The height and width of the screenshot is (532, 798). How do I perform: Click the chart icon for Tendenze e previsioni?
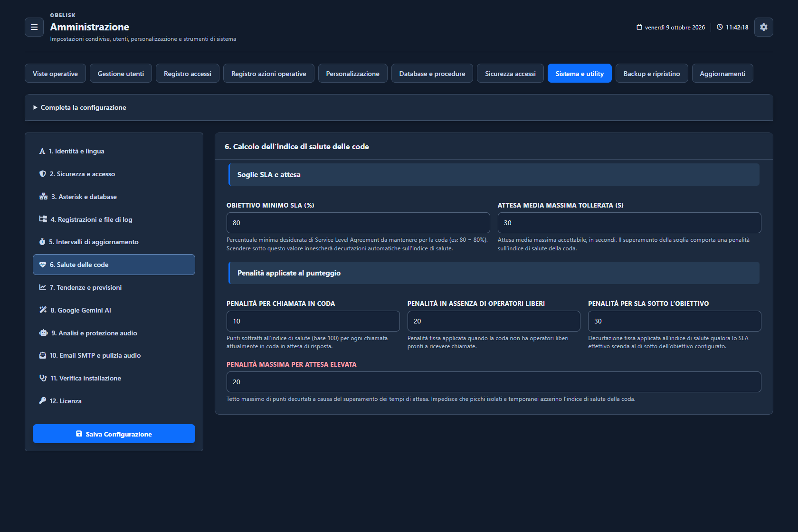click(x=43, y=287)
